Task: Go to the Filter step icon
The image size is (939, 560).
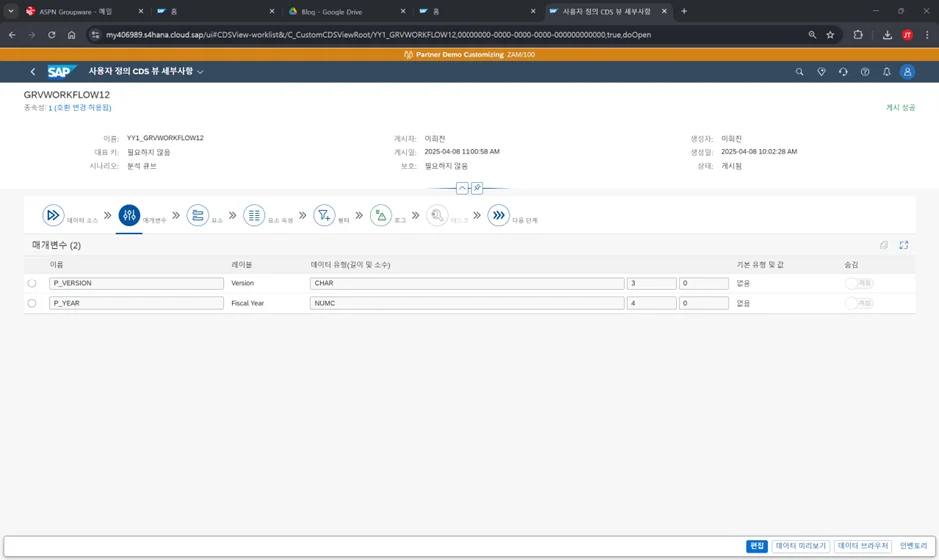Action: pyautogui.click(x=324, y=215)
